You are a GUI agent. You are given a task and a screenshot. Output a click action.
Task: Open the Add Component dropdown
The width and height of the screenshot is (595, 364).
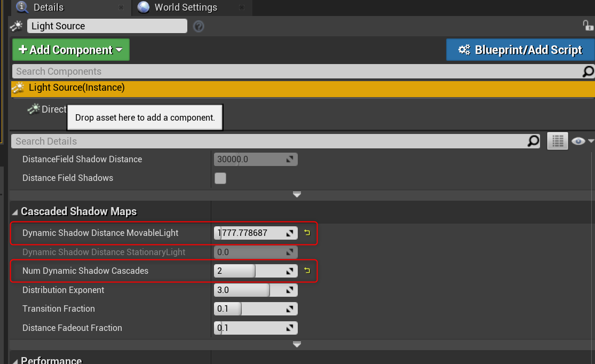(71, 50)
